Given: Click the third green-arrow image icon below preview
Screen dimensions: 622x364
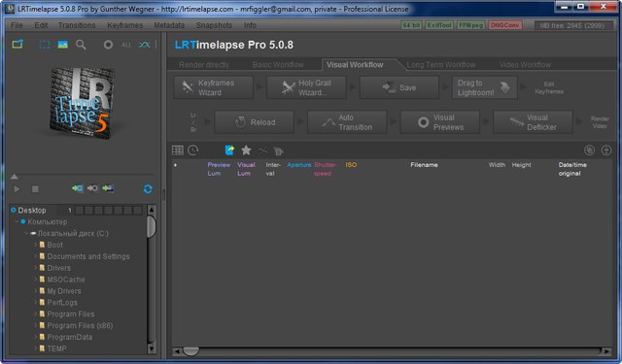Looking at the screenshot, I should click(x=108, y=188).
